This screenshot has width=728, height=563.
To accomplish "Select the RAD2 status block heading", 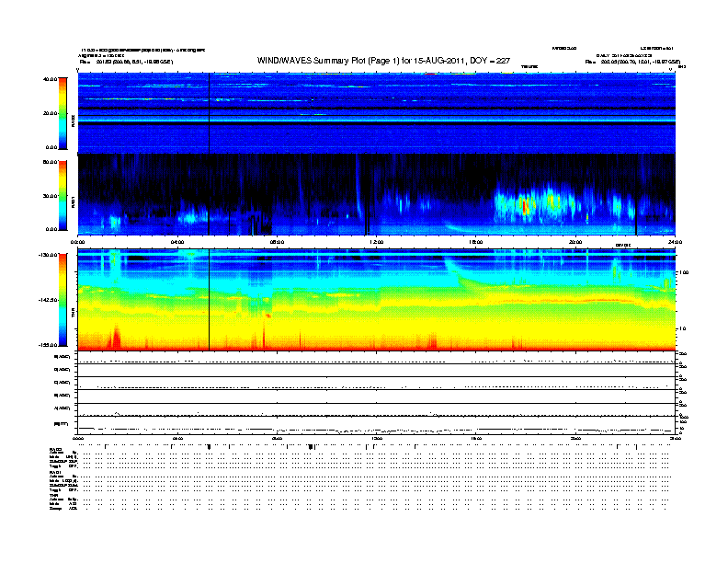I will (55, 449).
